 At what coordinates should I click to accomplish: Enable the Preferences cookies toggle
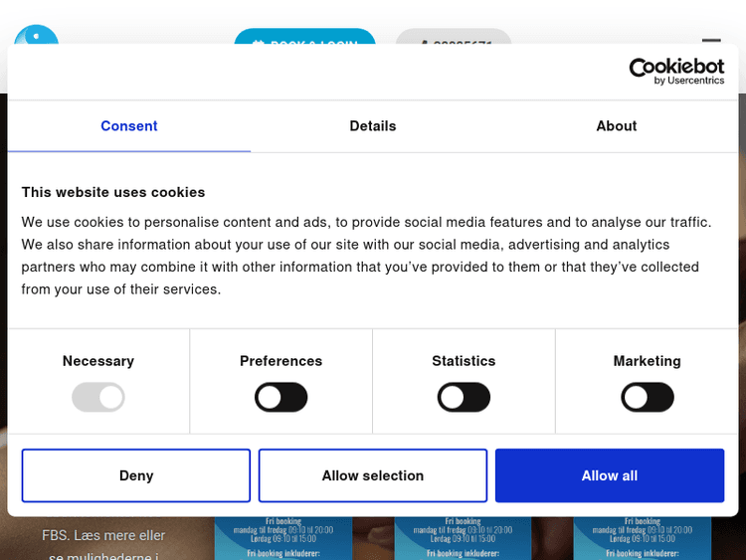click(x=281, y=398)
